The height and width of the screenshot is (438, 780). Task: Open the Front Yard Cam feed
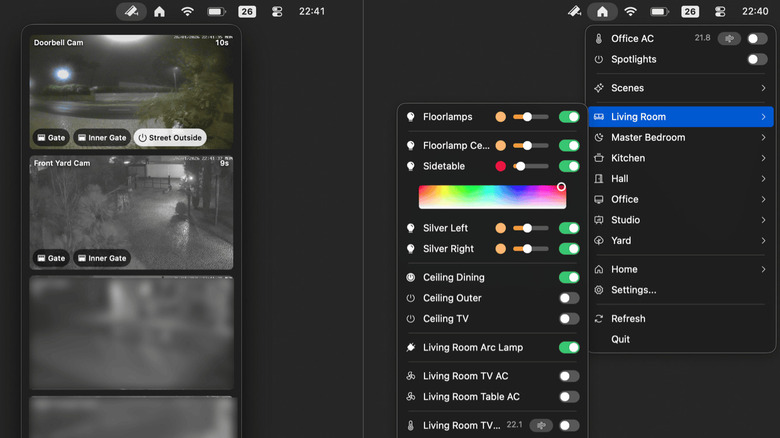131,213
